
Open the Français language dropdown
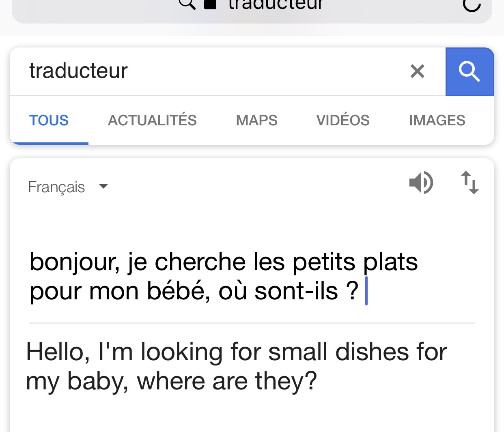coord(57,187)
